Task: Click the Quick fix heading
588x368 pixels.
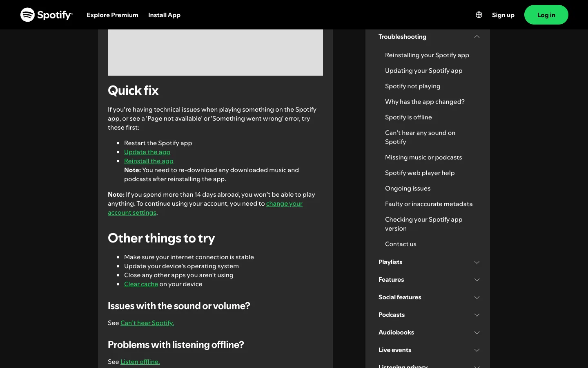Action: [133, 90]
